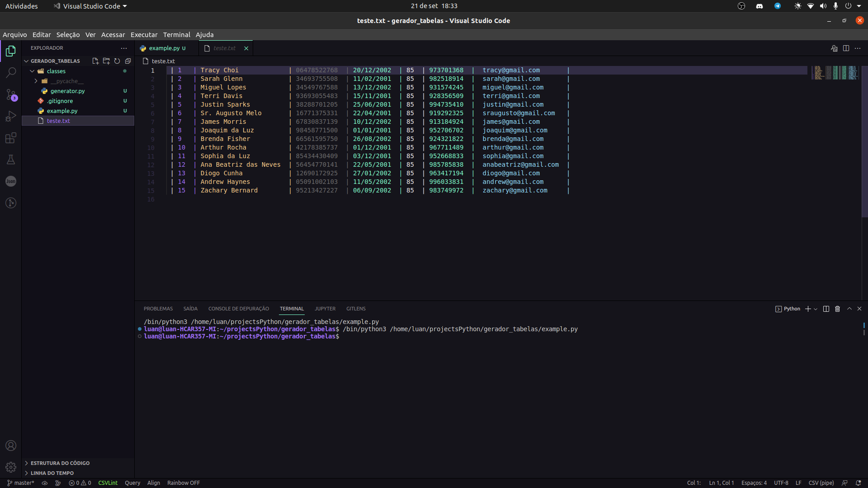The image size is (868, 488).
Task: Toggle CSVLint in the status bar
Action: point(108,483)
